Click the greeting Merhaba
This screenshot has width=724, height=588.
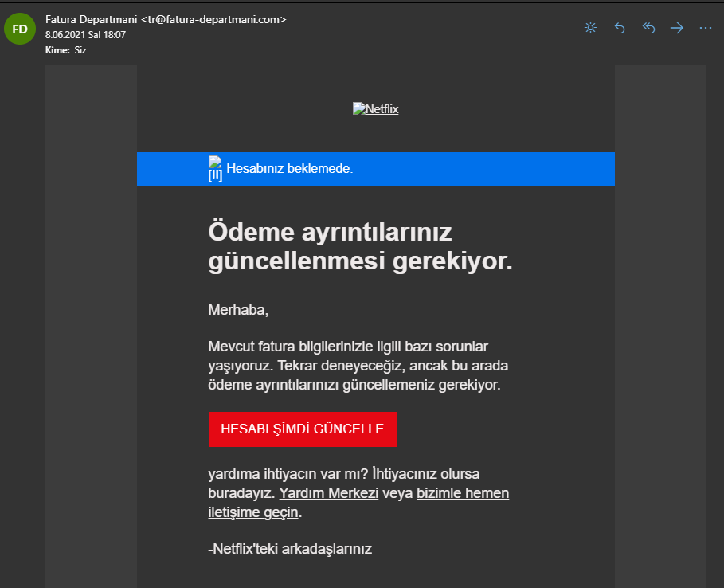click(x=238, y=310)
